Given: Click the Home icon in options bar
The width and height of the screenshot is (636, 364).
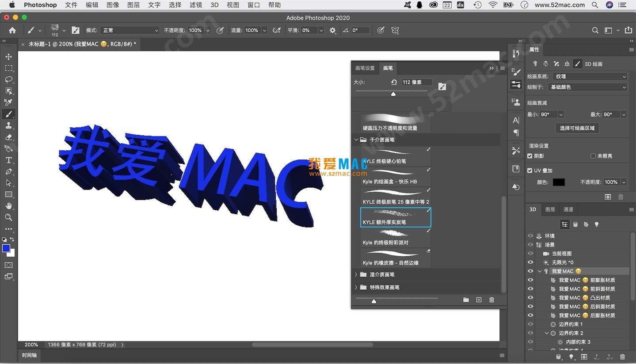Looking at the screenshot, I should [x=12, y=30].
